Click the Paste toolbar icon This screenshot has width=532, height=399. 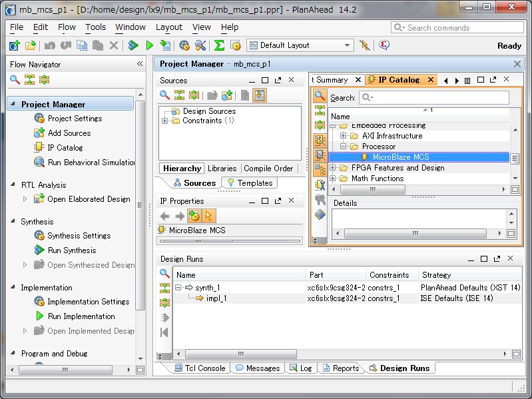coord(98,45)
